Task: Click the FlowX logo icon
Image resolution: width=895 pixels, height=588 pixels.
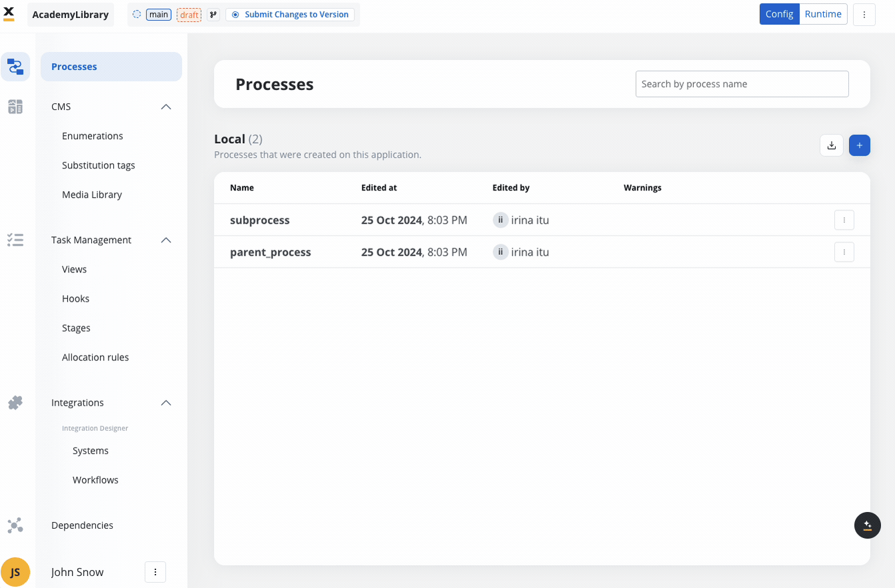Action: [9, 13]
